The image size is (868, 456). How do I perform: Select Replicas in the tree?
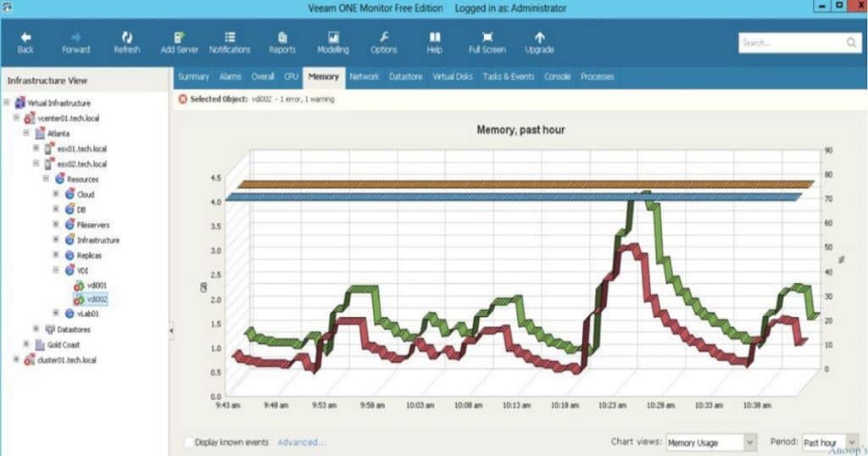[x=89, y=255]
